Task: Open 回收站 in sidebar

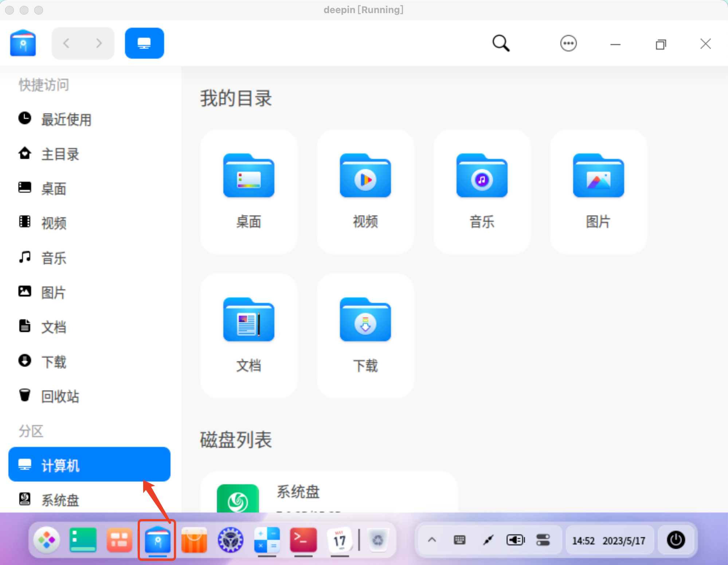Action: point(60,396)
